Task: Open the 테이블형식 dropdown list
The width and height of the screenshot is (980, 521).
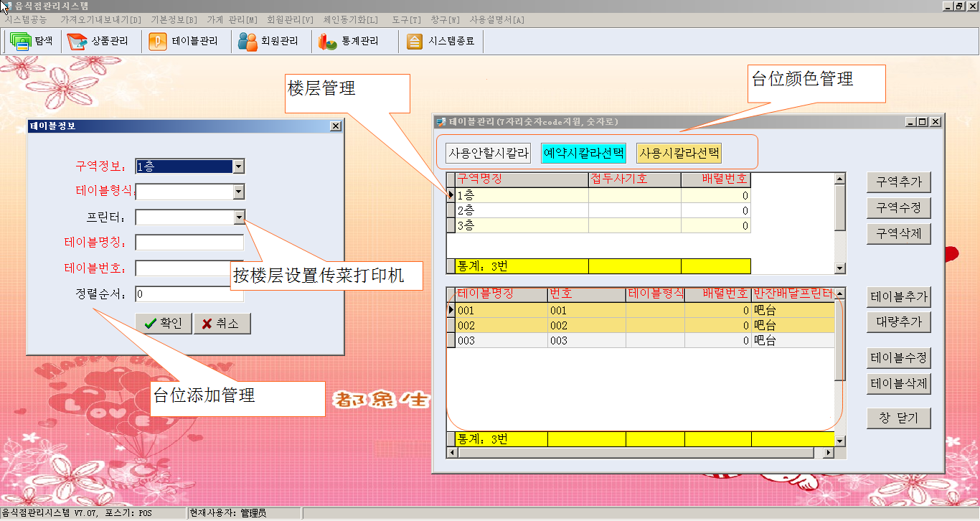Action: point(239,192)
